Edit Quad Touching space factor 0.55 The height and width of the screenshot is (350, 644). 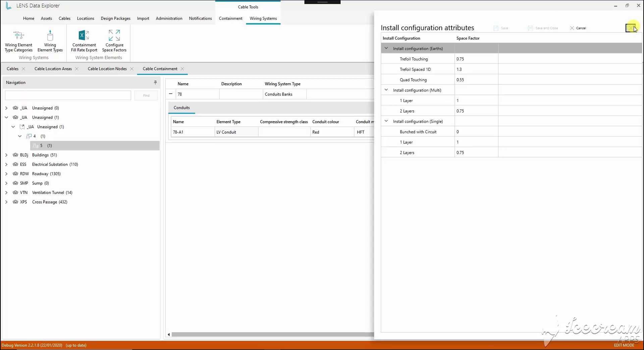pos(476,80)
